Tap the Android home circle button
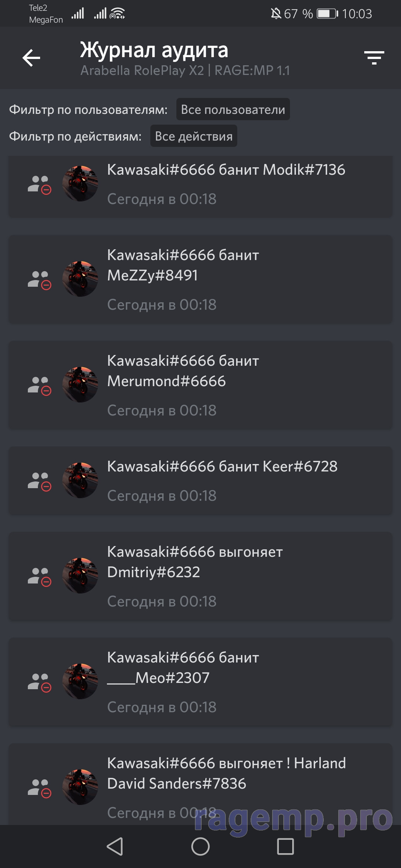The height and width of the screenshot is (868, 401). coord(200,846)
